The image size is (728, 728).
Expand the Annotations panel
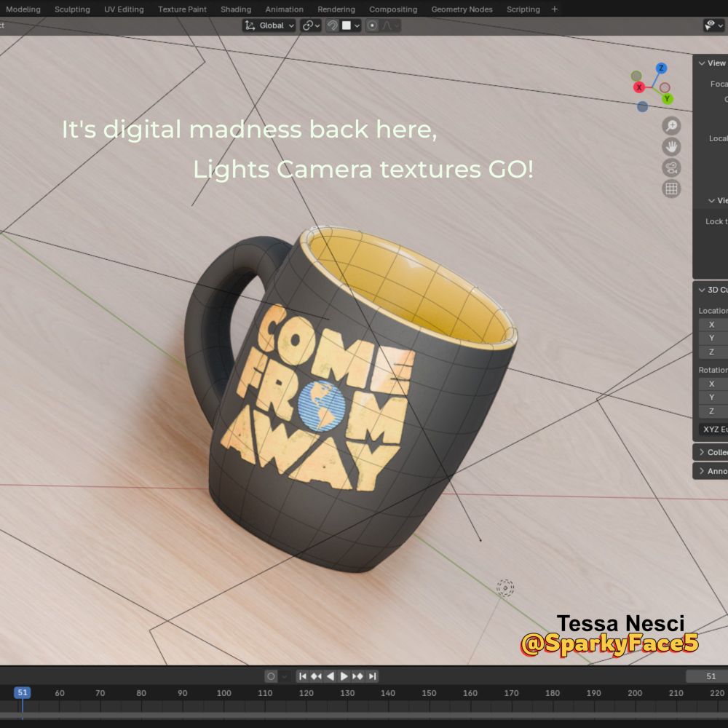712,471
